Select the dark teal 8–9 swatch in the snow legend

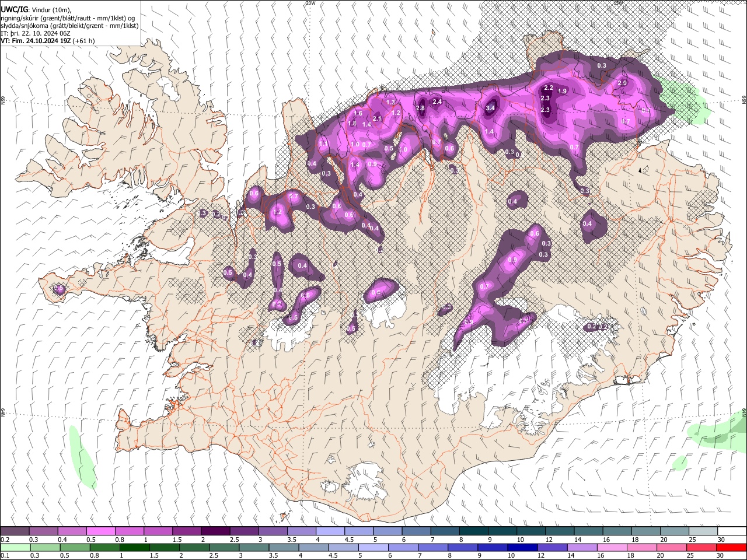474,531
